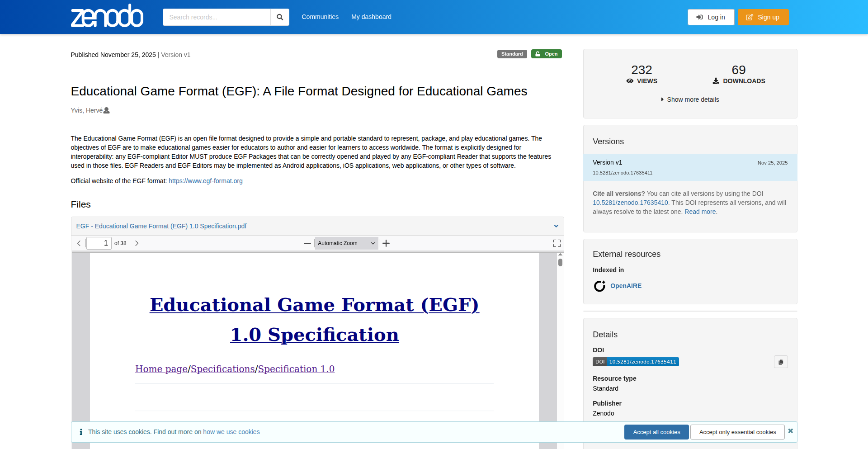Copy the DOI using the copy icon
Screen dimensions: 868x449
(x=781, y=362)
